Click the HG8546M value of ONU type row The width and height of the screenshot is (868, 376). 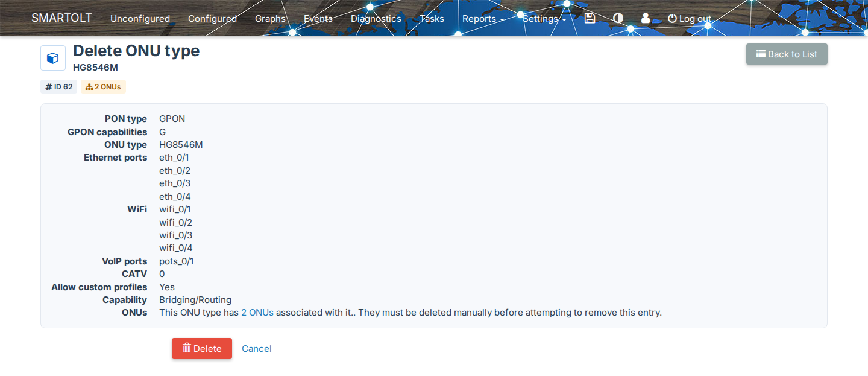click(x=181, y=145)
